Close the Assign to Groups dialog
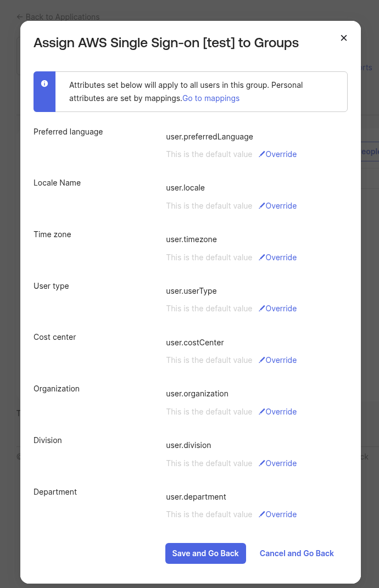 [x=344, y=38]
